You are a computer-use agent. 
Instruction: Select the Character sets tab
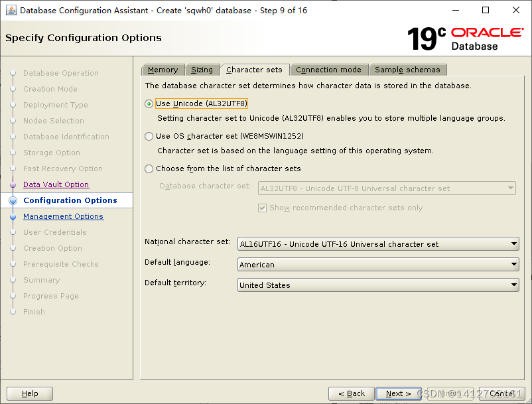[254, 70]
